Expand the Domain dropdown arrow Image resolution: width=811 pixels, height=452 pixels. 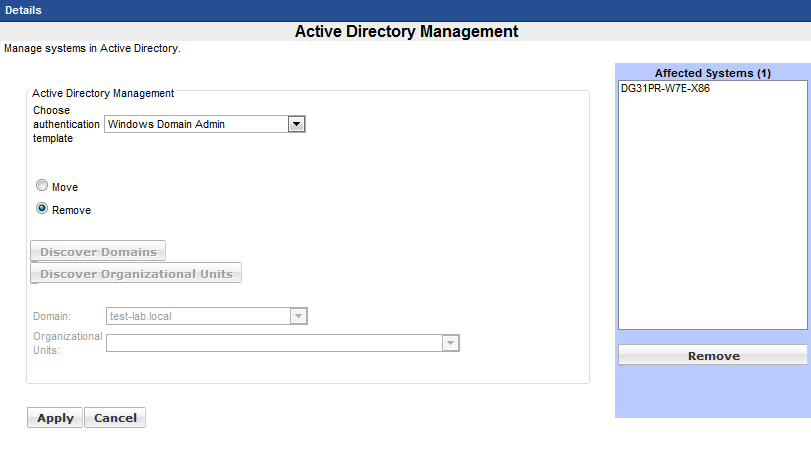[298, 316]
